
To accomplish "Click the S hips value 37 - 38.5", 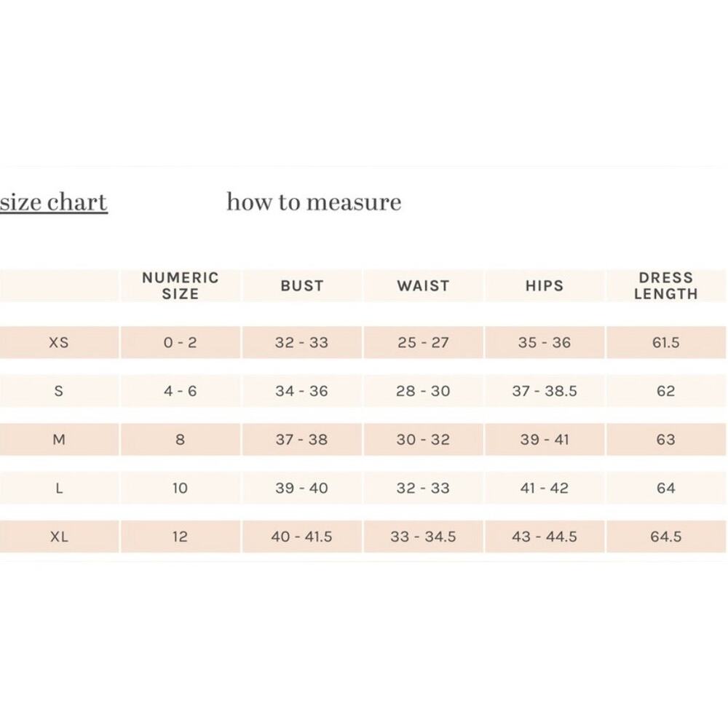I will (545, 391).
